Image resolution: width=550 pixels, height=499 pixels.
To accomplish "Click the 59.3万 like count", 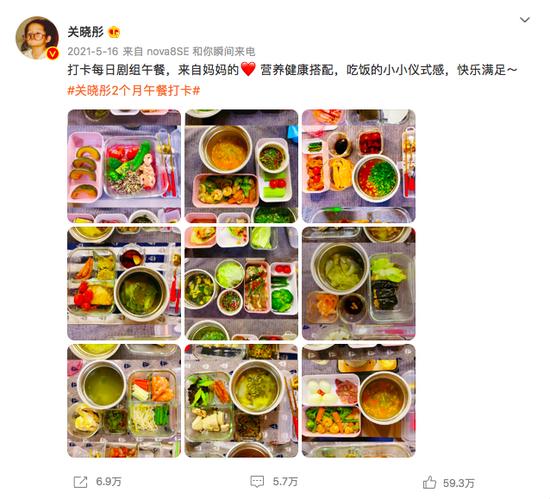I will [458, 483].
